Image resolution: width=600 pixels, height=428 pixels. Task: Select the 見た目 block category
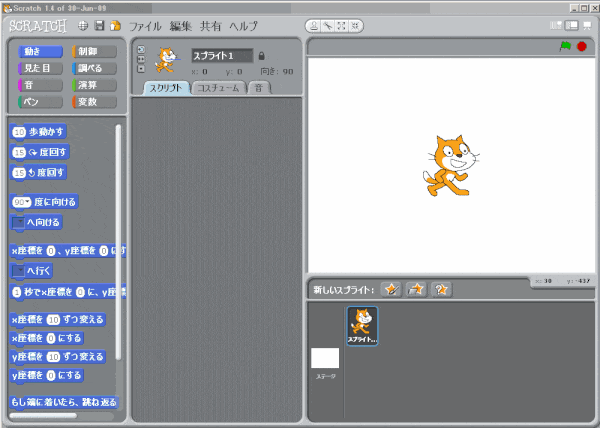40,68
